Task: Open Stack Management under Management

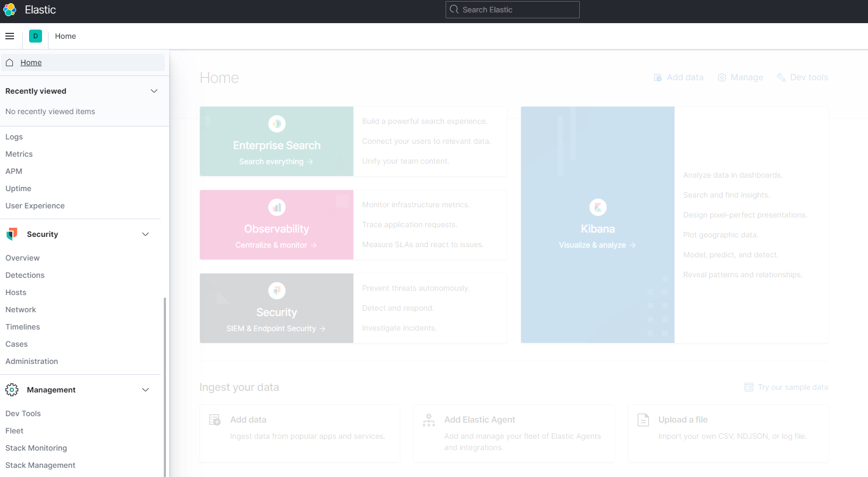Action: [40, 465]
